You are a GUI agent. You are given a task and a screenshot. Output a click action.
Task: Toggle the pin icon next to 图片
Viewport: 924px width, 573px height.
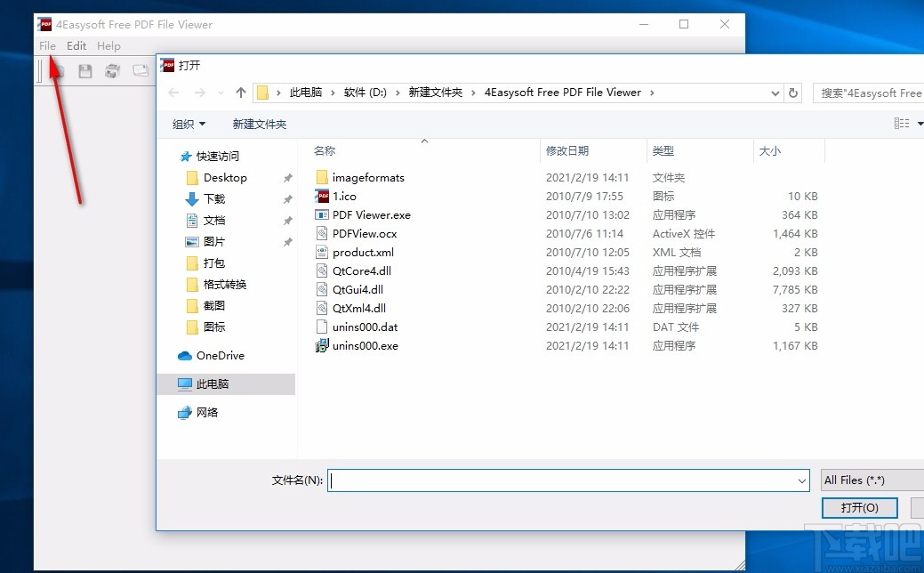[287, 241]
